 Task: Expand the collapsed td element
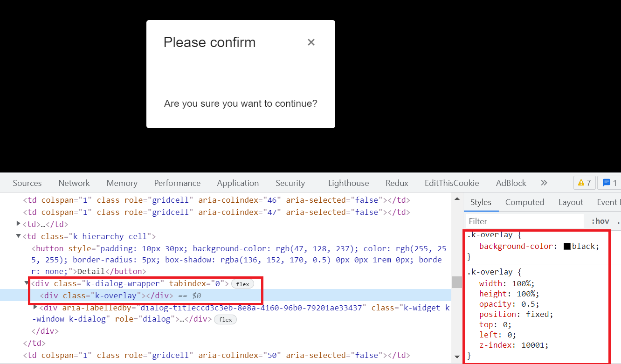tap(19, 224)
